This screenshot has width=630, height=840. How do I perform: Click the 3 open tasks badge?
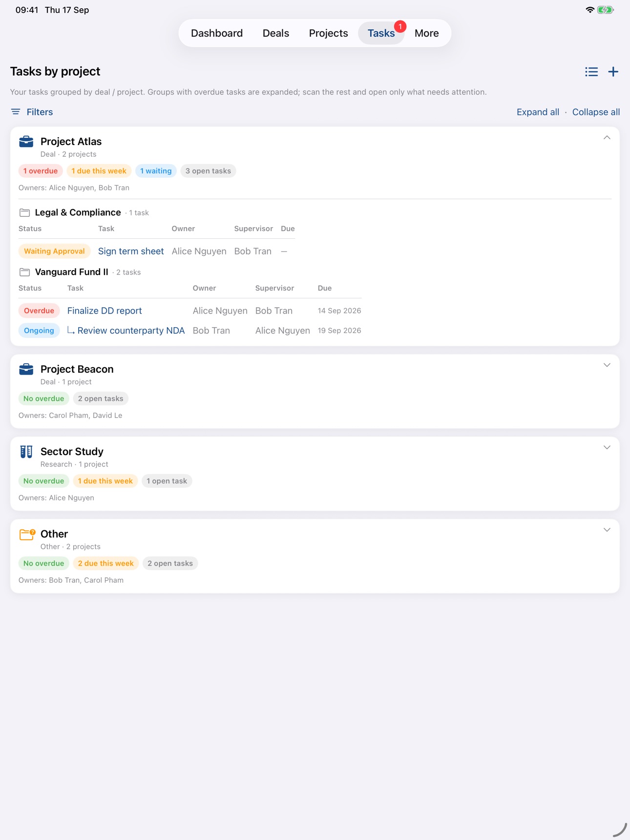[x=208, y=171]
